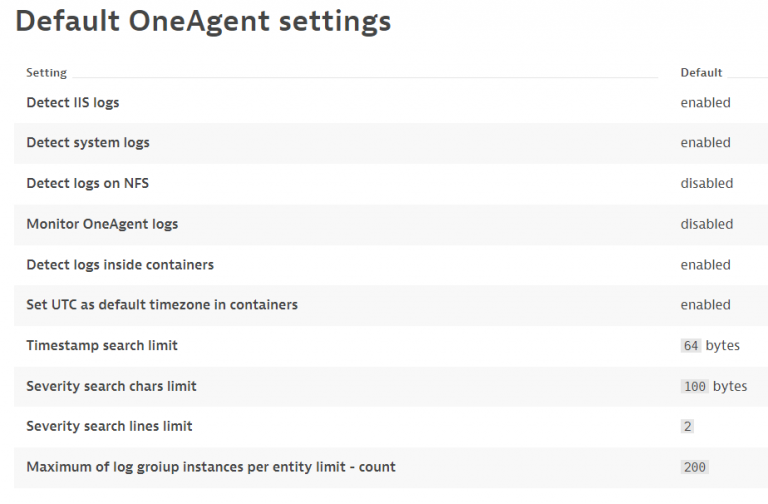This screenshot has width=768, height=504.
Task: Select "Detect logs inside containers" setting text
Action: coord(120,265)
